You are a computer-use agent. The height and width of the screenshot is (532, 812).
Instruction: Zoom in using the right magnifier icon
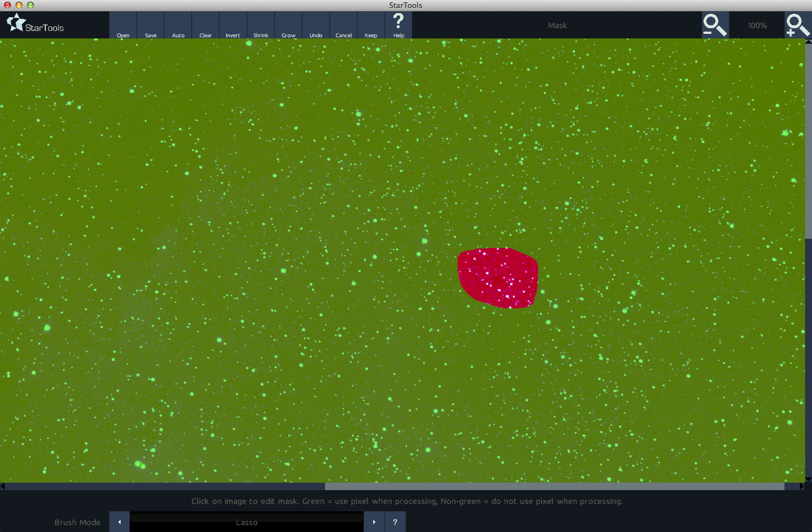798,25
